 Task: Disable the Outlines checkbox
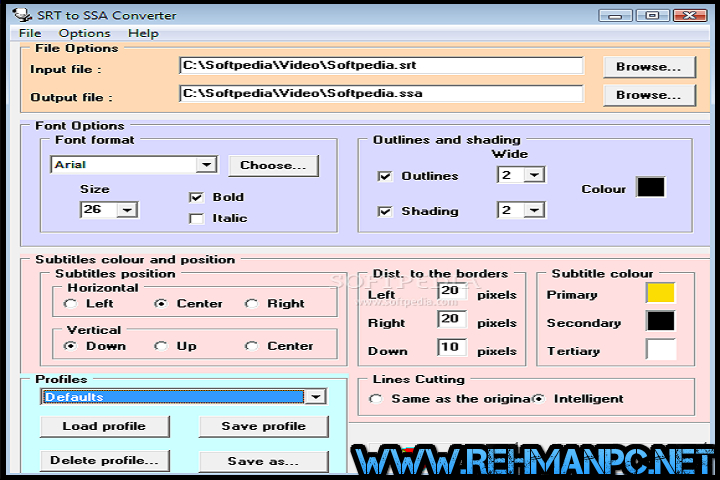coord(385,176)
